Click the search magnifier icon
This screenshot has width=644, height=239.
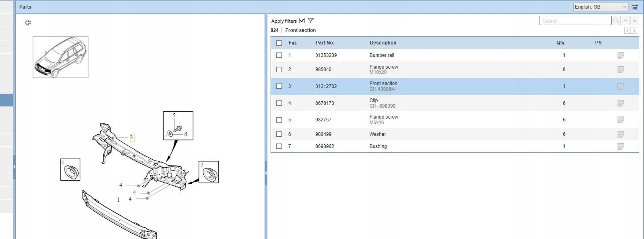click(x=616, y=21)
